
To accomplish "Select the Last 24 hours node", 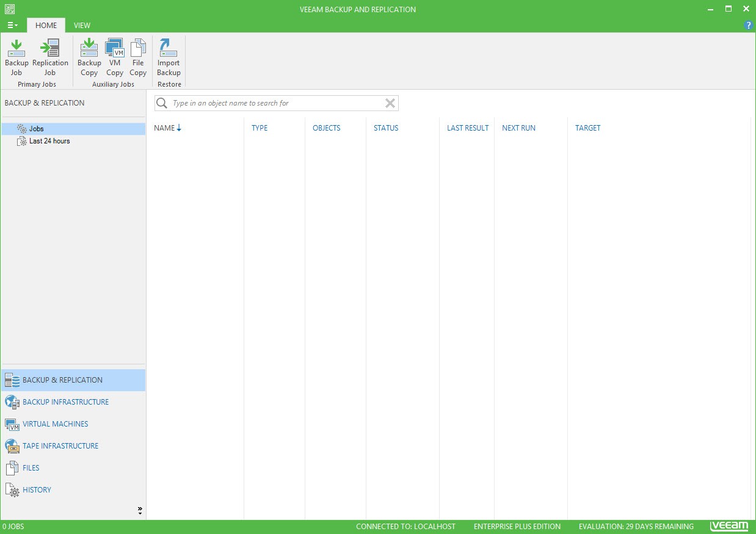I will pyautogui.click(x=49, y=141).
